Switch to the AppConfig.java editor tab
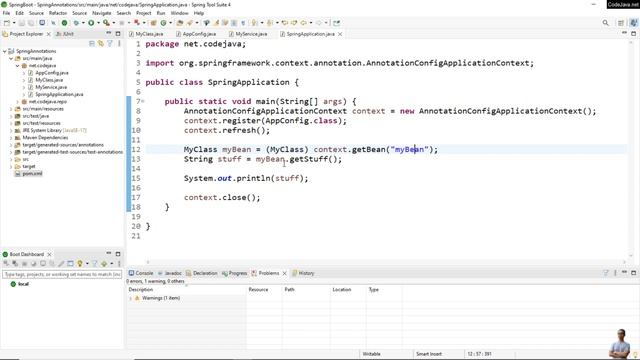 196,34
